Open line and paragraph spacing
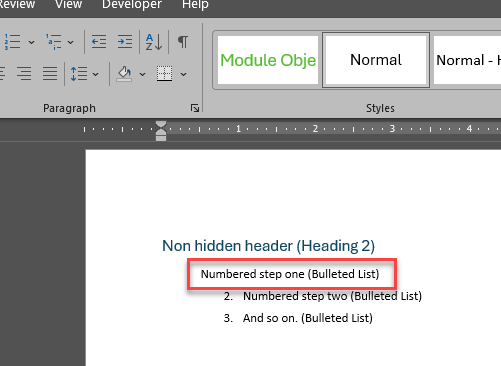 pyautogui.click(x=79, y=74)
